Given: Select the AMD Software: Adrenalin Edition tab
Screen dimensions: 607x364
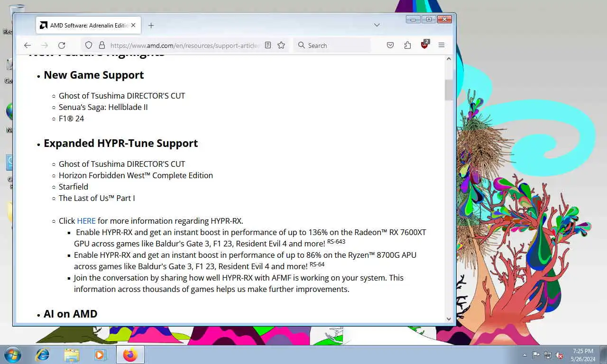Looking at the screenshot, I should (x=88, y=26).
